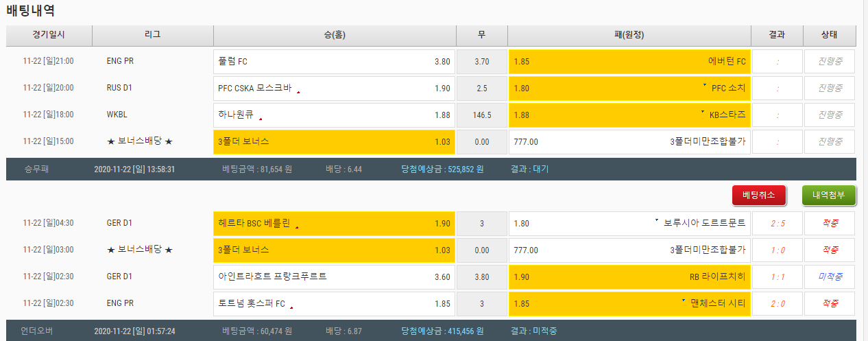868x341 pixels.
Task: Click the blue down arrow beside 보루시아 도르트문트
Action: (x=657, y=220)
